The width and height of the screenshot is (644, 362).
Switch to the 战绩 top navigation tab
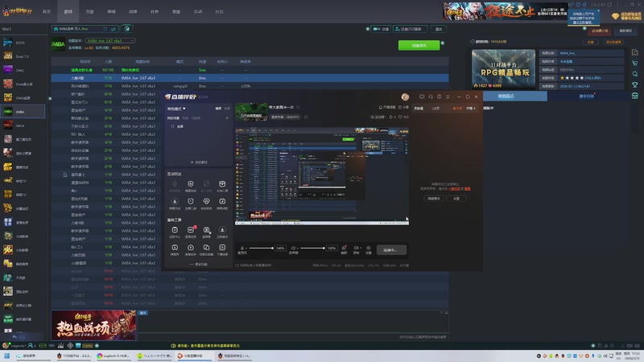[133, 11]
